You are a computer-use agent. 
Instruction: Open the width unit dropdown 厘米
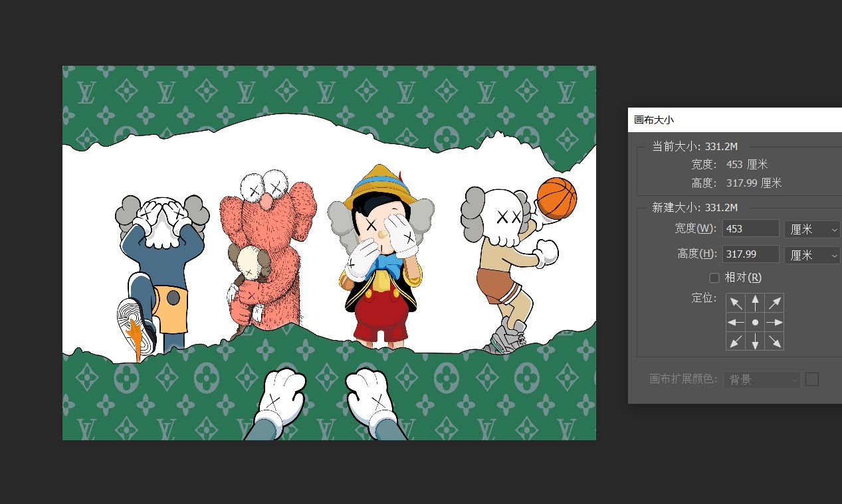click(x=812, y=229)
